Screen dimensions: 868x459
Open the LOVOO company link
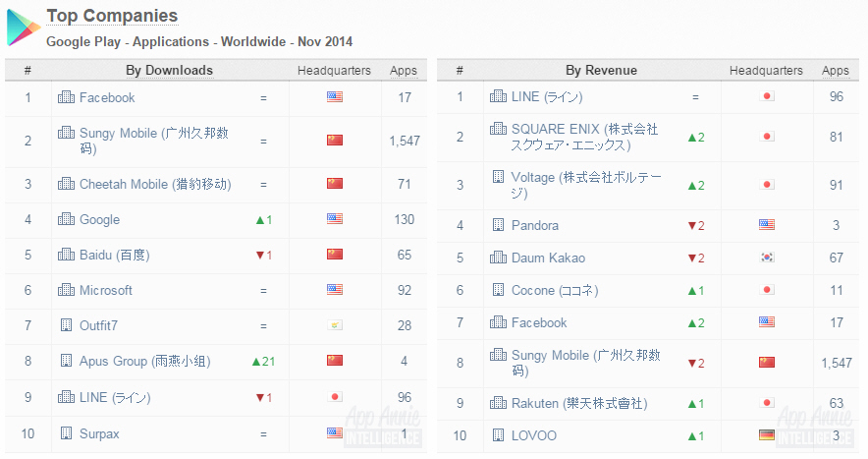[x=533, y=435]
